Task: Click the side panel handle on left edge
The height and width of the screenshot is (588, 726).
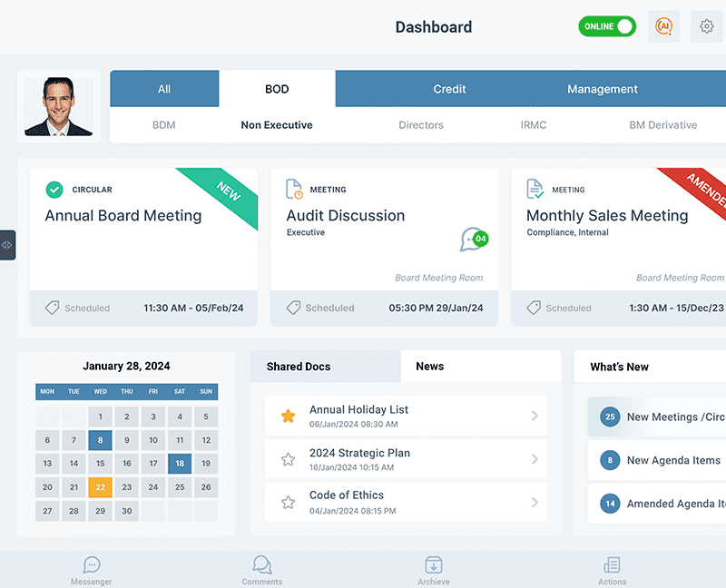Action: [x=7, y=245]
